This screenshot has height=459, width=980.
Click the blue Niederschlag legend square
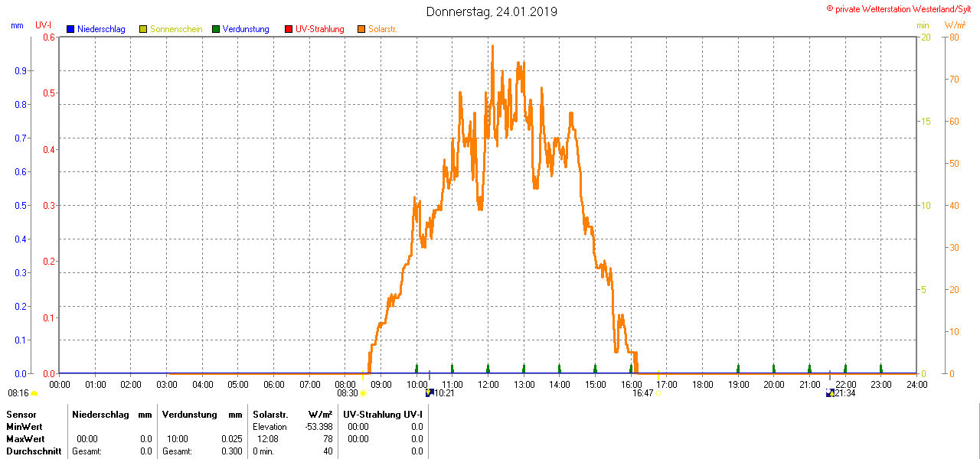click(70, 29)
